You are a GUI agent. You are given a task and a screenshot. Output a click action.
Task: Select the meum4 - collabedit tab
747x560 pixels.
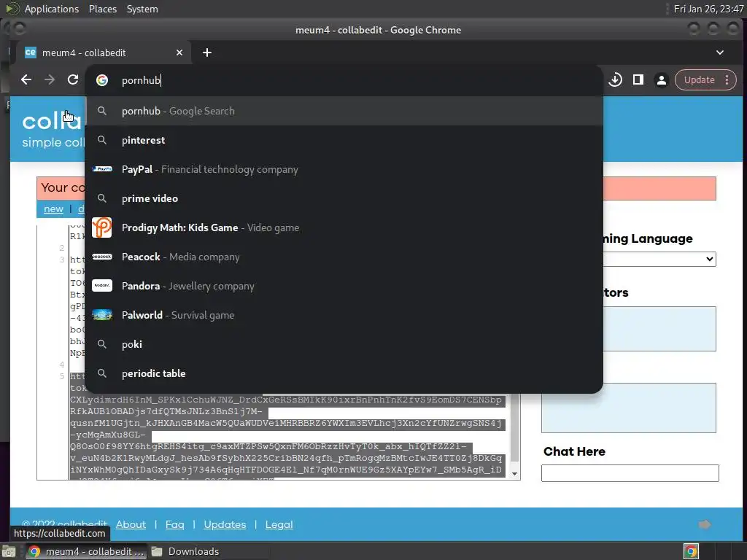(x=104, y=52)
